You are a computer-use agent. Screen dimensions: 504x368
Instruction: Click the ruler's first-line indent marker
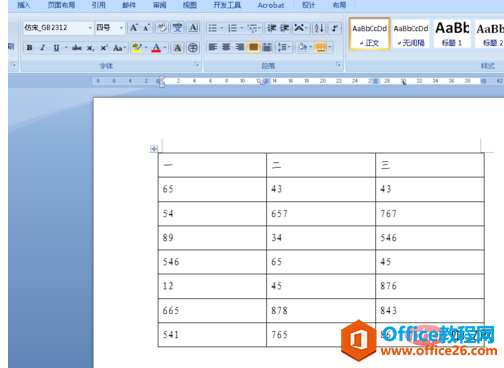(x=162, y=78)
